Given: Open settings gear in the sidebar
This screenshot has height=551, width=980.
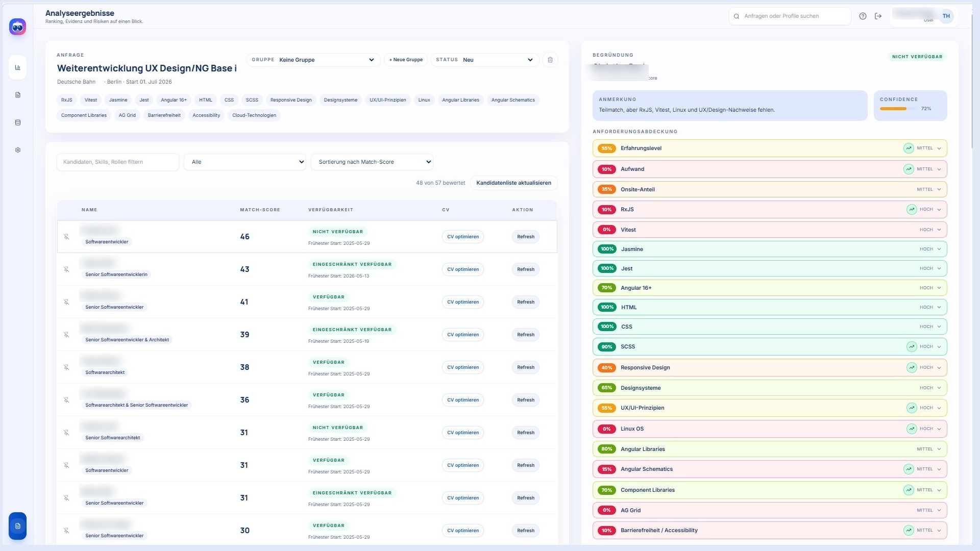Looking at the screenshot, I should click(x=18, y=150).
